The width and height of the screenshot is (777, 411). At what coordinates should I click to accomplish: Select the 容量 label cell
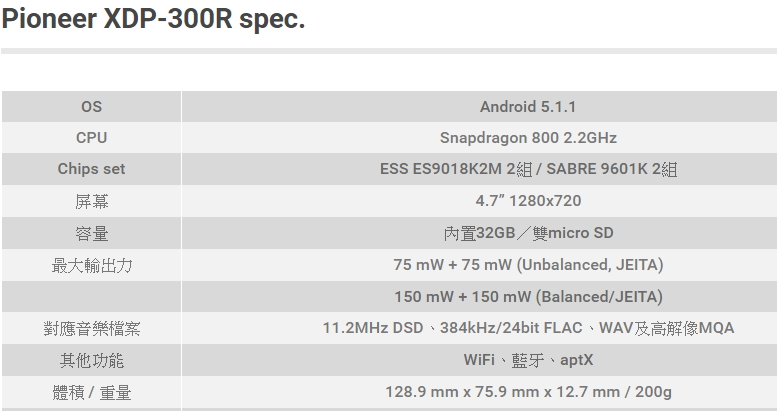tap(92, 233)
